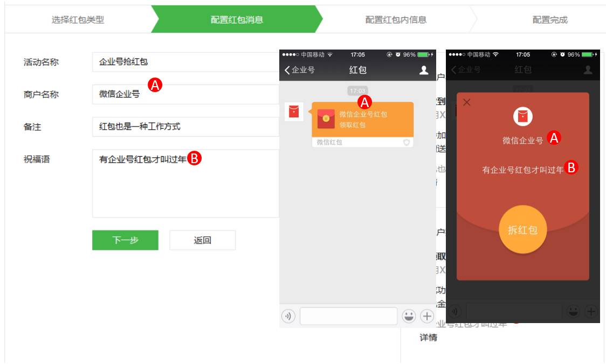Screen dimensions: 606x364
Task: Tap the dimmed plus icon below the red packet popup
Action: coord(591,311)
